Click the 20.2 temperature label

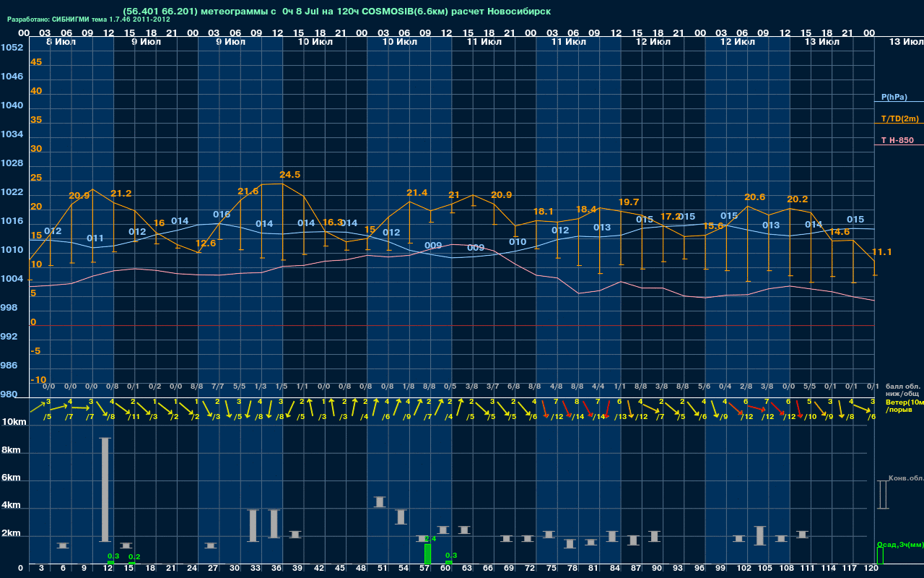(x=797, y=199)
